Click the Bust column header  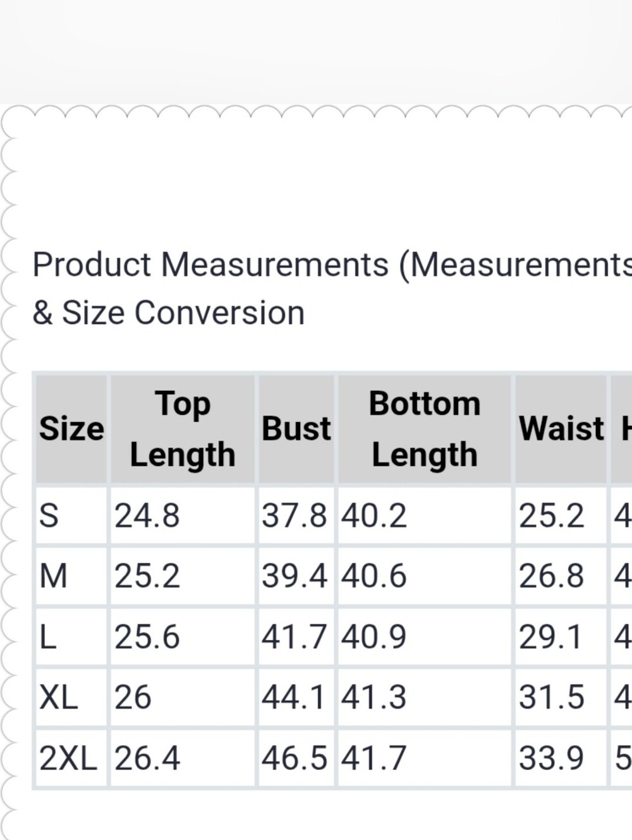296,429
